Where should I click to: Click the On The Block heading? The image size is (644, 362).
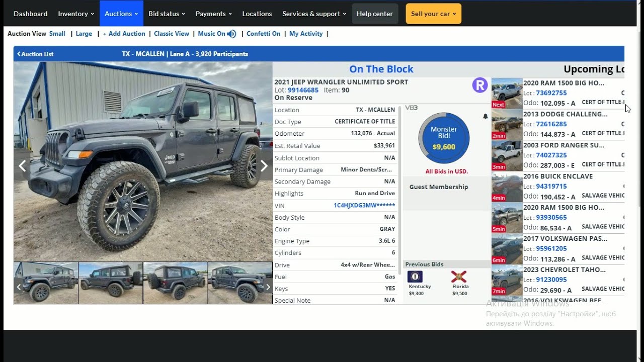click(381, 69)
